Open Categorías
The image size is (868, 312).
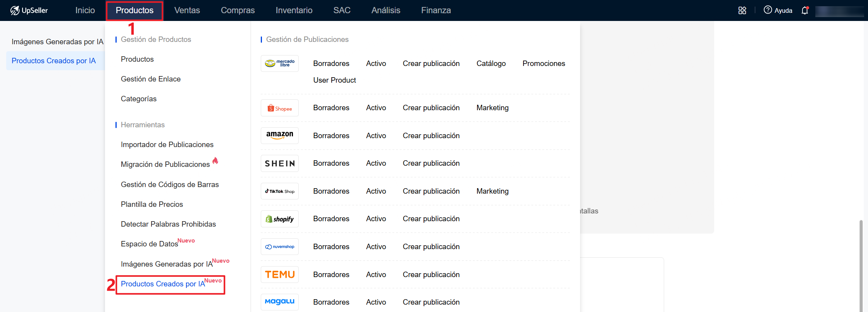coord(139,99)
